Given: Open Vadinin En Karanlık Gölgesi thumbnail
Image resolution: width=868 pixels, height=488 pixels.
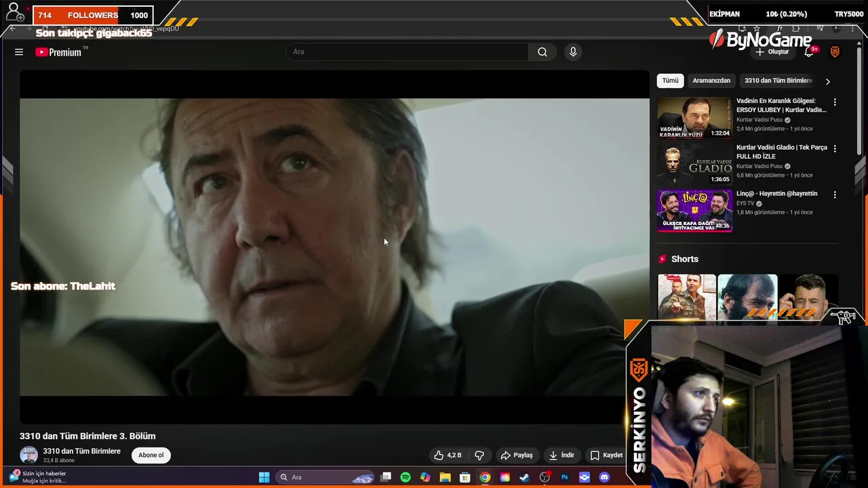Looking at the screenshot, I should pyautogui.click(x=694, y=118).
